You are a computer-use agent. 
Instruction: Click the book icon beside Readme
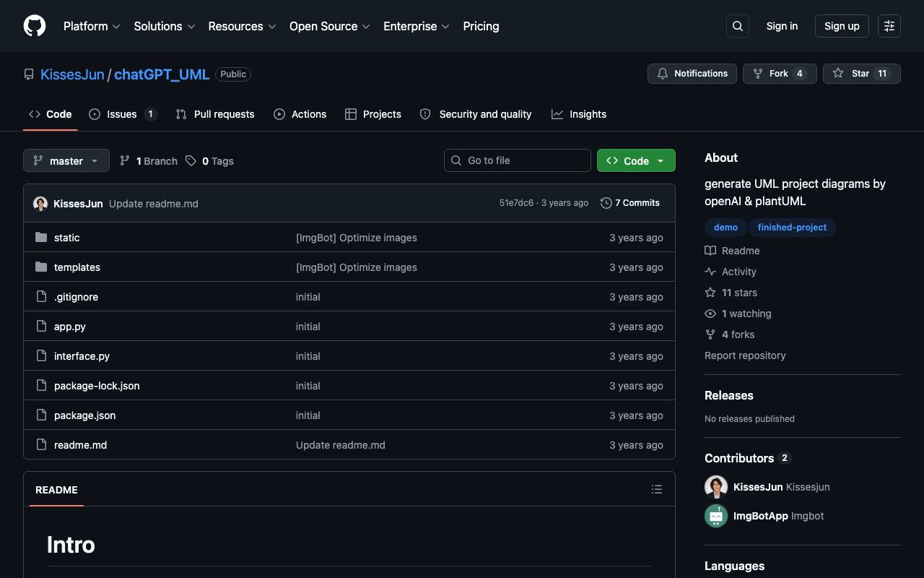pyautogui.click(x=710, y=251)
